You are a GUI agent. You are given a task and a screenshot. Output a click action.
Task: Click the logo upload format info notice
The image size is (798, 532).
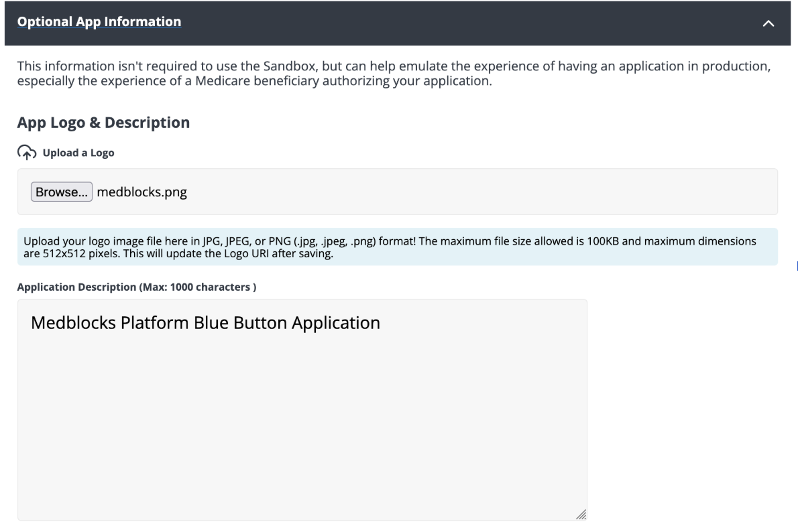[398, 247]
